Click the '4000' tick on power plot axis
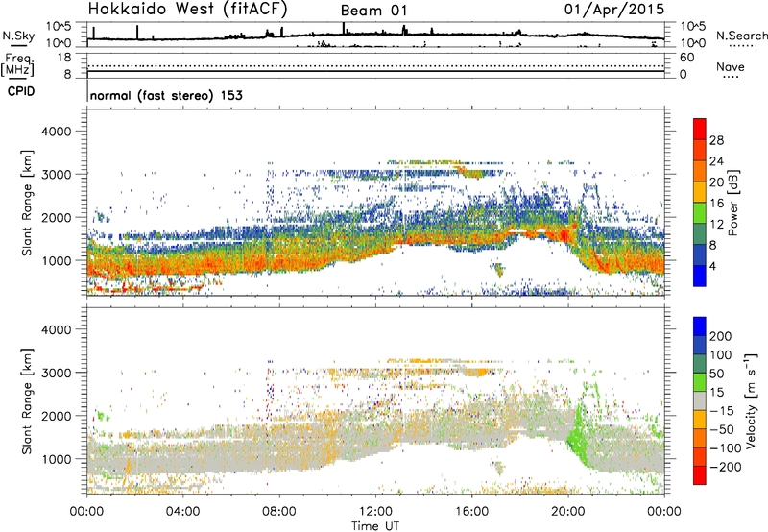 (x=56, y=132)
